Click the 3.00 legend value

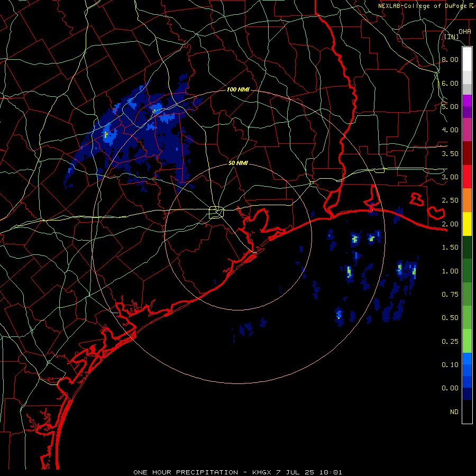pyautogui.click(x=450, y=177)
